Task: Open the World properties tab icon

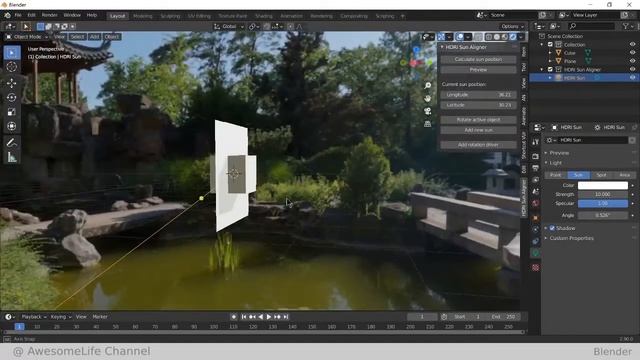Action: click(536, 203)
